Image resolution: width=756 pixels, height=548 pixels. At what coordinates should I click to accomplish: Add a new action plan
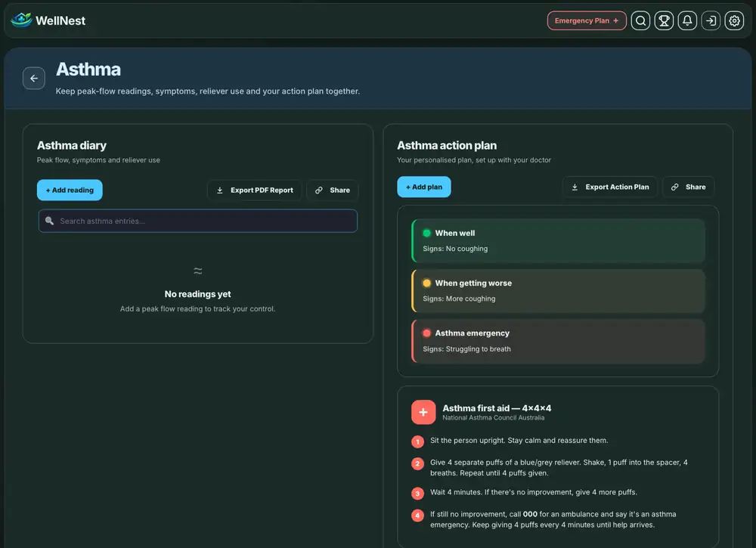click(x=424, y=187)
